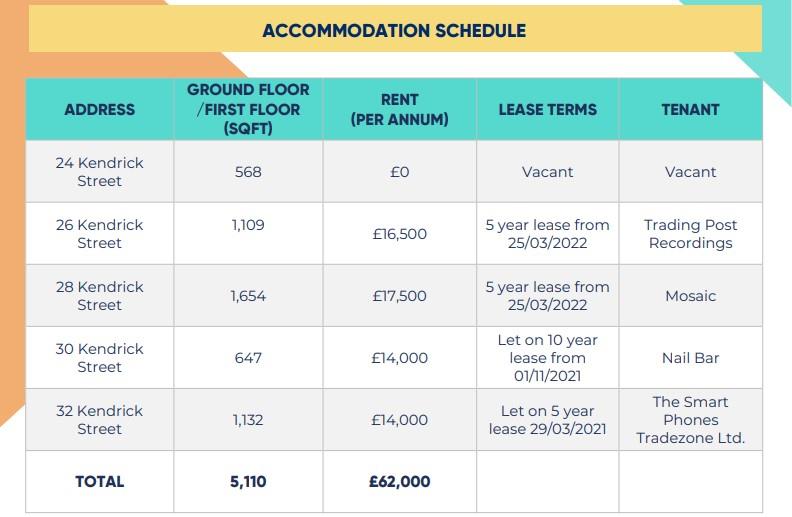The height and width of the screenshot is (517, 792).
Task: Select the 5,110 total sqft cell
Action: pyautogui.click(x=248, y=482)
